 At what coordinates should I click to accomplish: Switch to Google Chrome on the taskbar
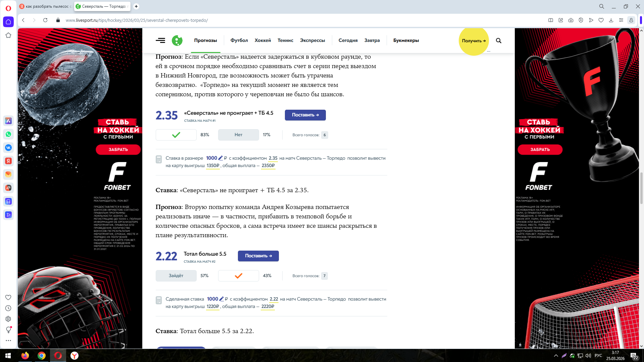pos(42,356)
